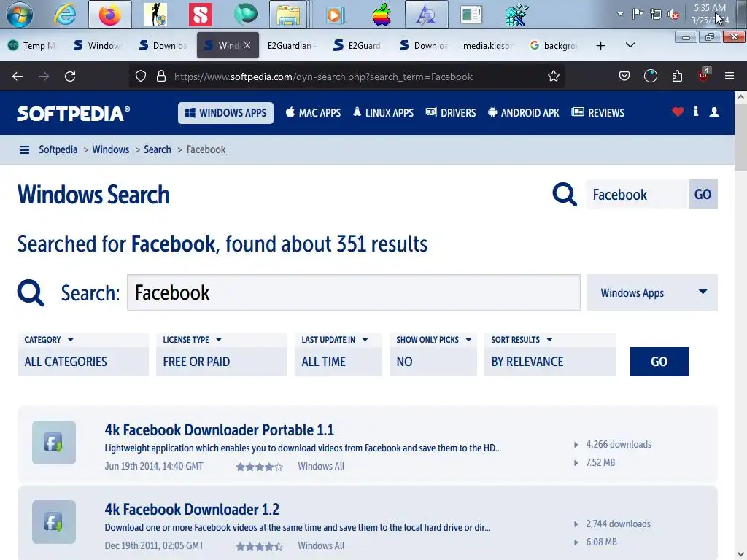Follow the Softpedia breadcrumb link
The image size is (747, 560).
coord(58,149)
